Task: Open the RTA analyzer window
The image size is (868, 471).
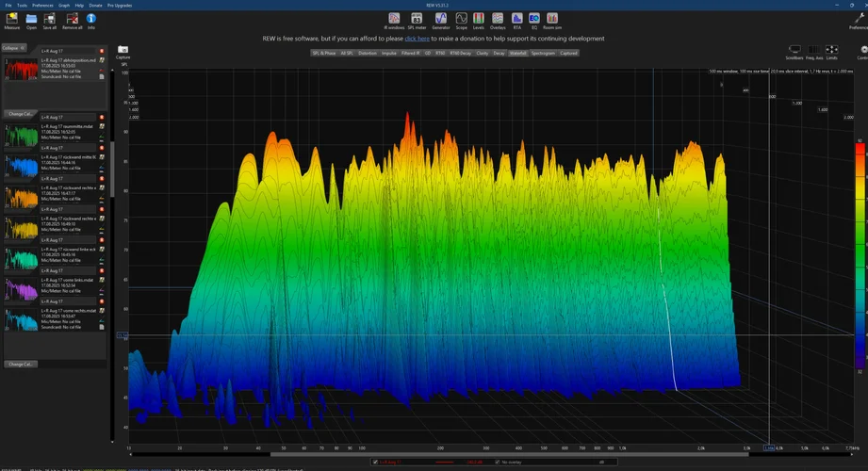Action: [x=516, y=20]
